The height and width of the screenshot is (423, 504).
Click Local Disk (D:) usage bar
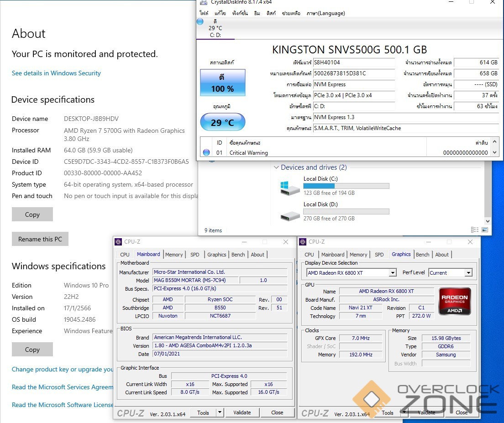click(x=346, y=211)
